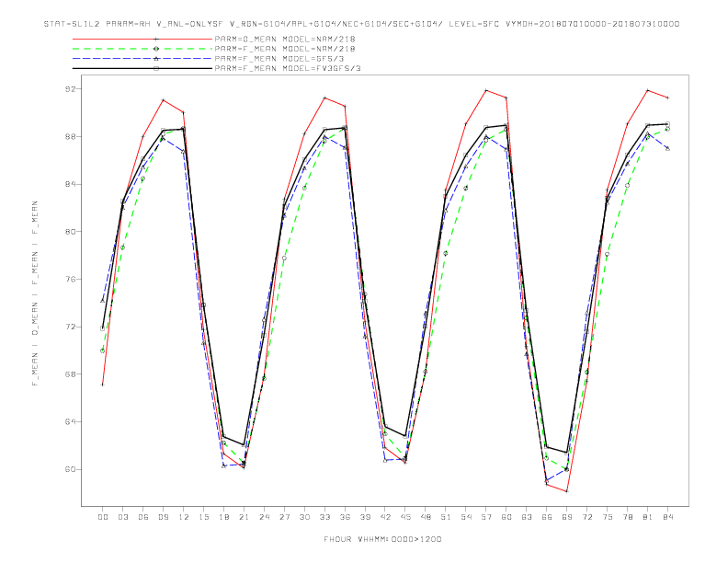Select the red solid legend line sample
Viewport: 728px width, 563px height.
[x=142, y=39]
